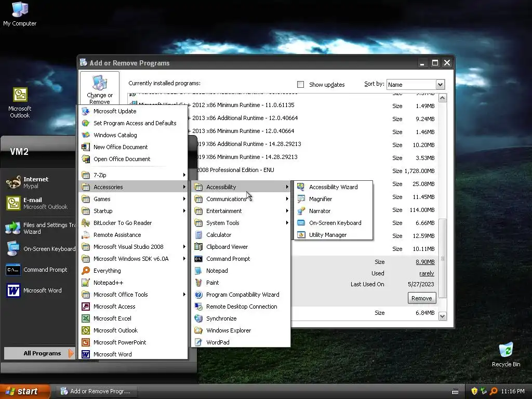Click the Synchronize entry
The image size is (532, 399).
point(241,318)
